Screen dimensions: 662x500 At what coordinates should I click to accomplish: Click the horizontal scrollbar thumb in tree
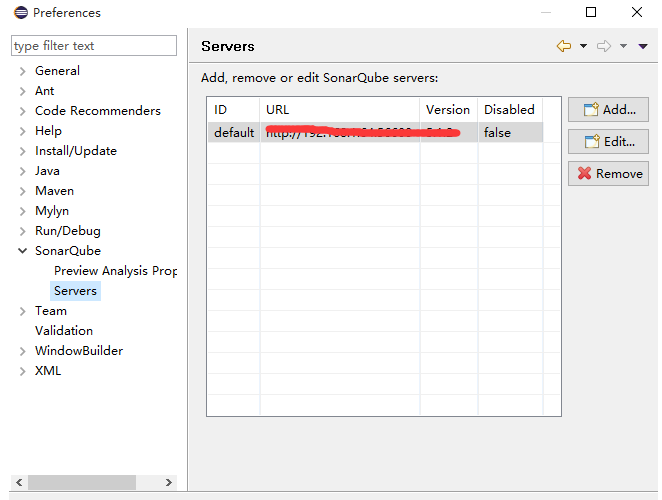pos(82,482)
